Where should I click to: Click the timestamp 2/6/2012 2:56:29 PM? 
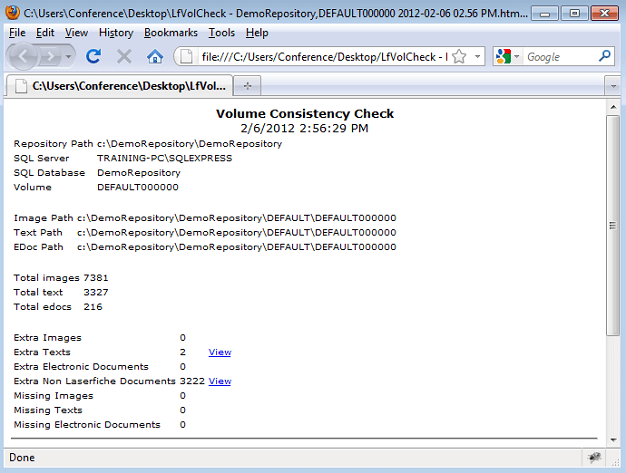tap(304, 128)
